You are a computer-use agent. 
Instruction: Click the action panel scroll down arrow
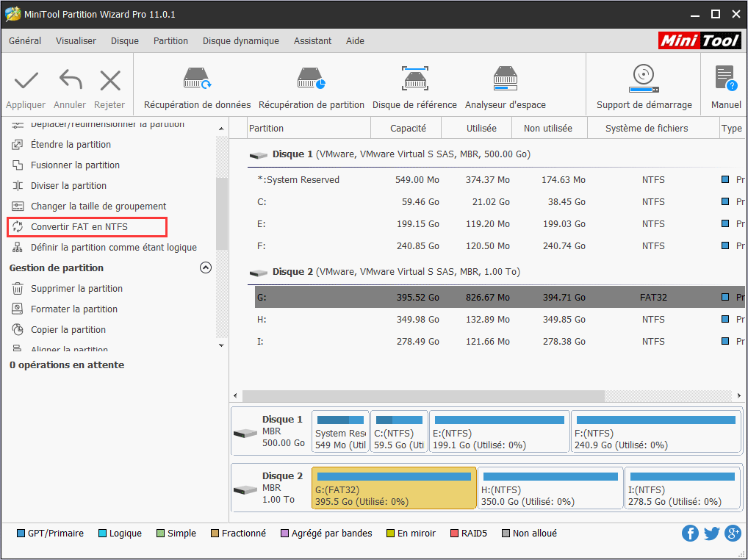(221, 345)
